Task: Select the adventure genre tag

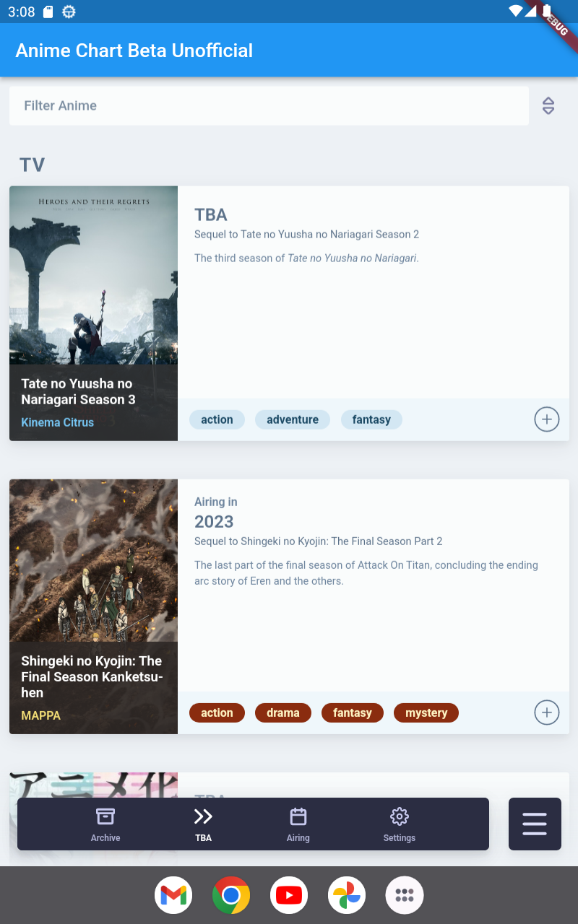Action: [x=293, y=419]
